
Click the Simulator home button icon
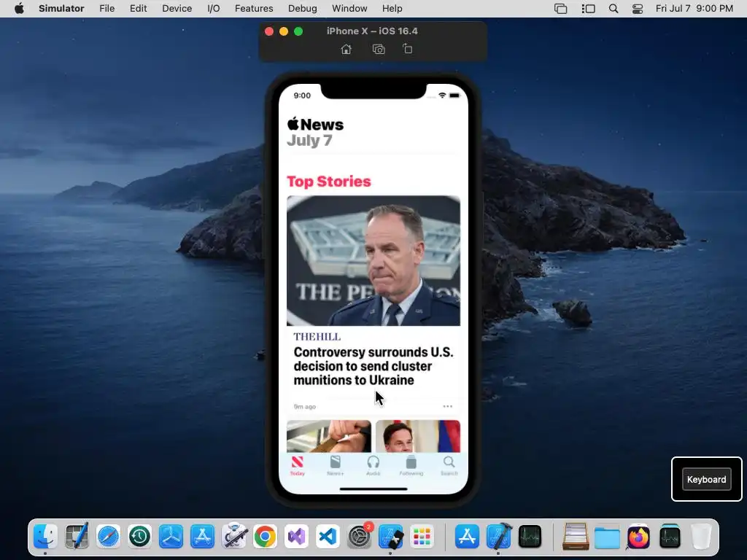(347, 49)
